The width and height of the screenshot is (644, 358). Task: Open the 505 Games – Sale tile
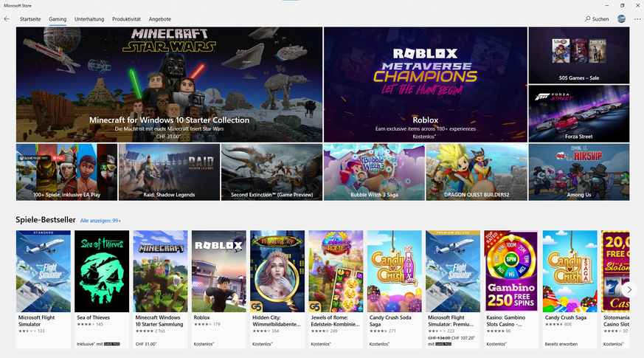[578, 55]
